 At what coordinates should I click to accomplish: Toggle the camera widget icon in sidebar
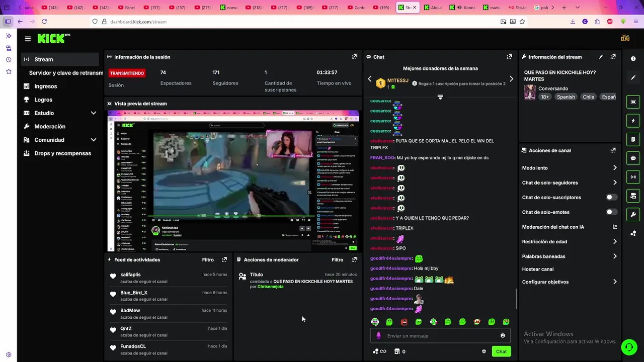click(633, 196)
